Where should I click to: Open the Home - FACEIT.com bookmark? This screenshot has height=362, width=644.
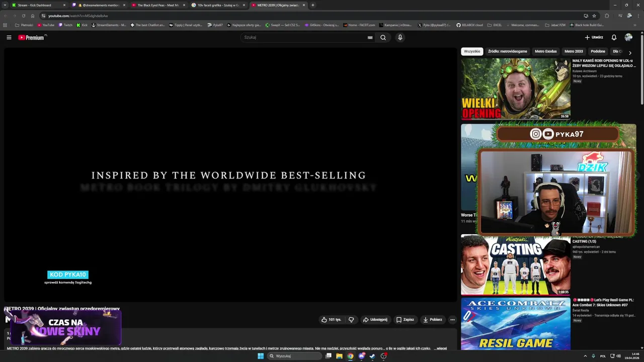click(359, 25)
